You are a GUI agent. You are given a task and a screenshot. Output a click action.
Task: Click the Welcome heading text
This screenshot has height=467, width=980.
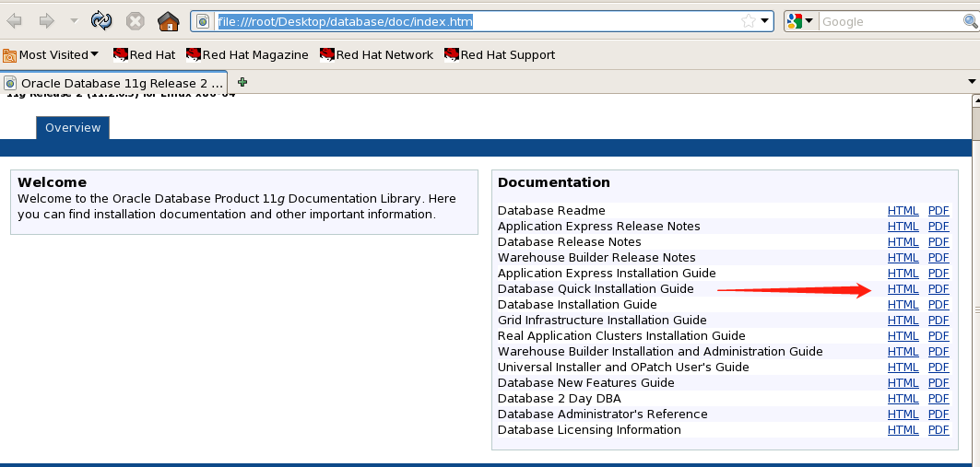click(52, 182)
